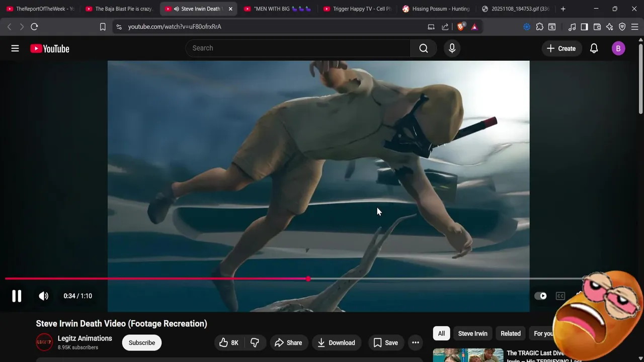
Task: Pause the video
Action: (17, 296)
